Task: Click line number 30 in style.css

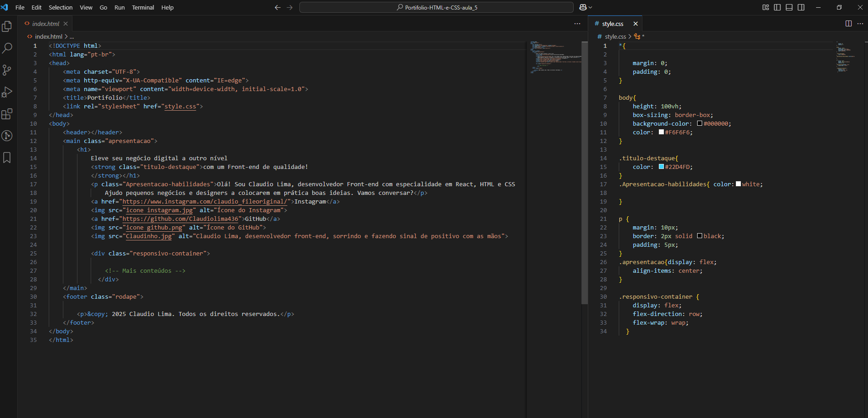Action: pyautogui.click(x=603, y=296)
